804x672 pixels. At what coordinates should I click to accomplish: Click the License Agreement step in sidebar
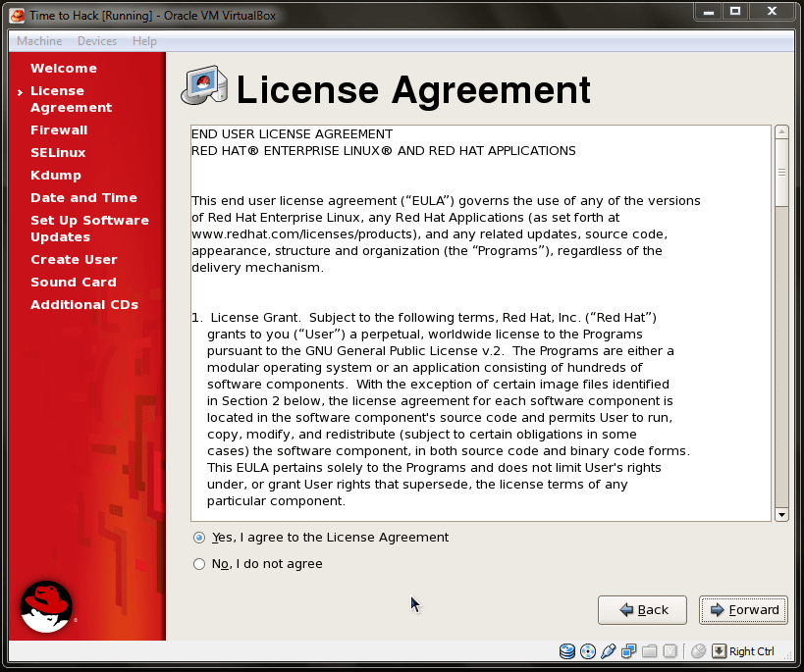click(72, 99)
